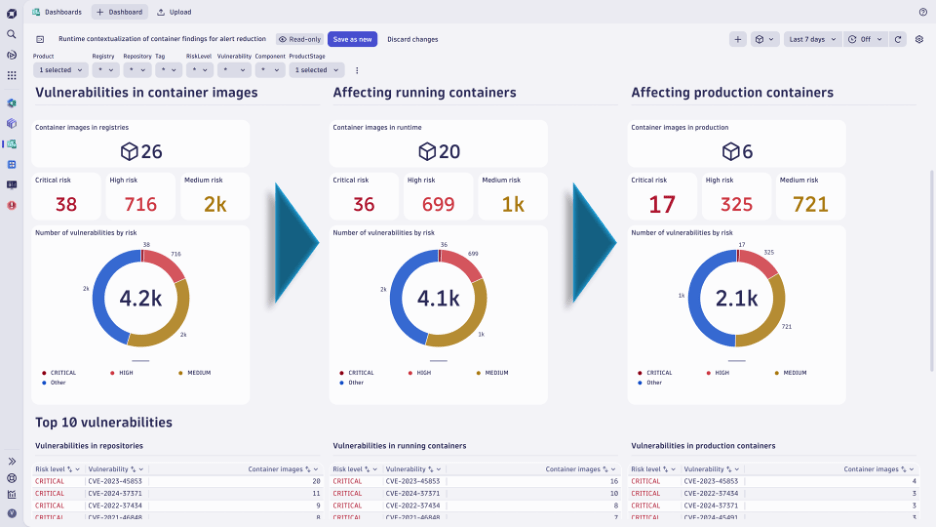Screen dimensions: 936x528
Task: Click the Save as new button
Action: click(352, 39)
